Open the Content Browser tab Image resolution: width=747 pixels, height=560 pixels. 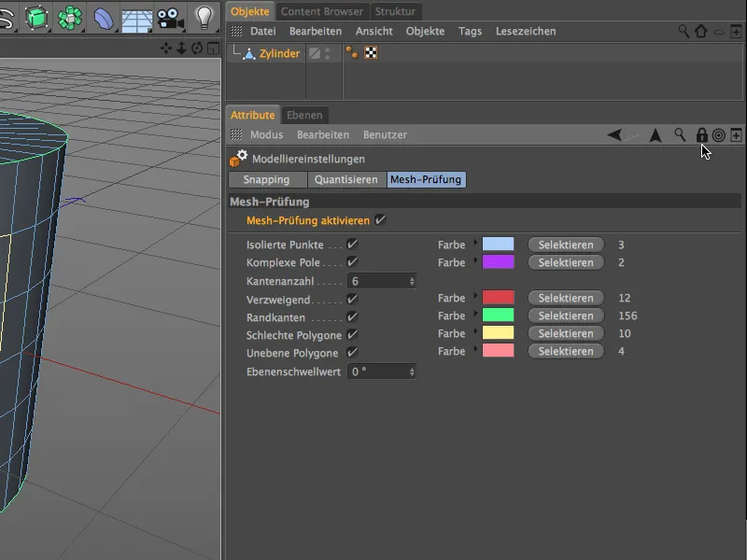322,11
